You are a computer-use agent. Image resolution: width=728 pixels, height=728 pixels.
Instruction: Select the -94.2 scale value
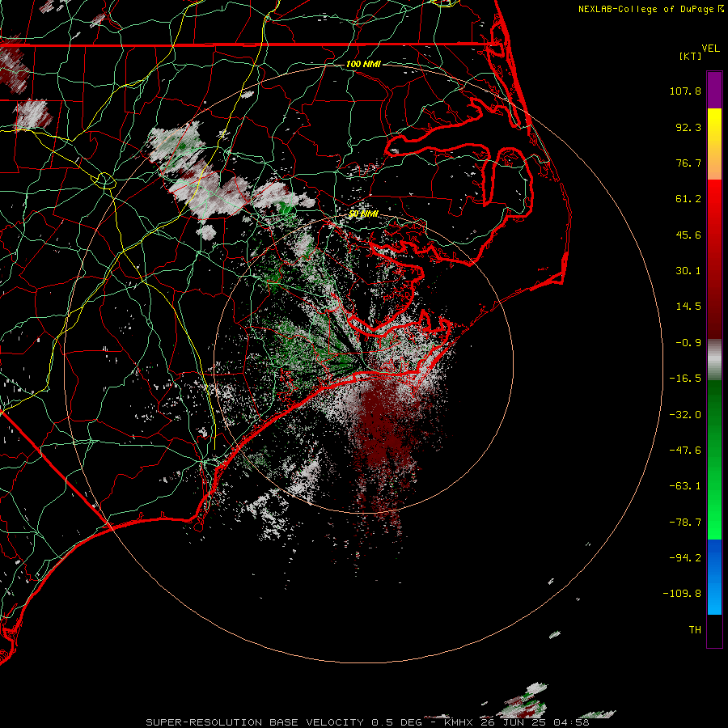pos(685,557)
